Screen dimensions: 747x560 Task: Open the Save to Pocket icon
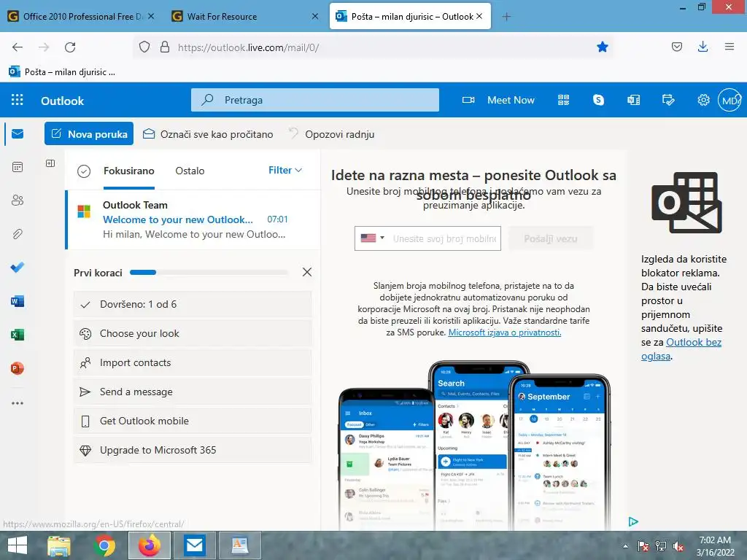tap(676, 47)
